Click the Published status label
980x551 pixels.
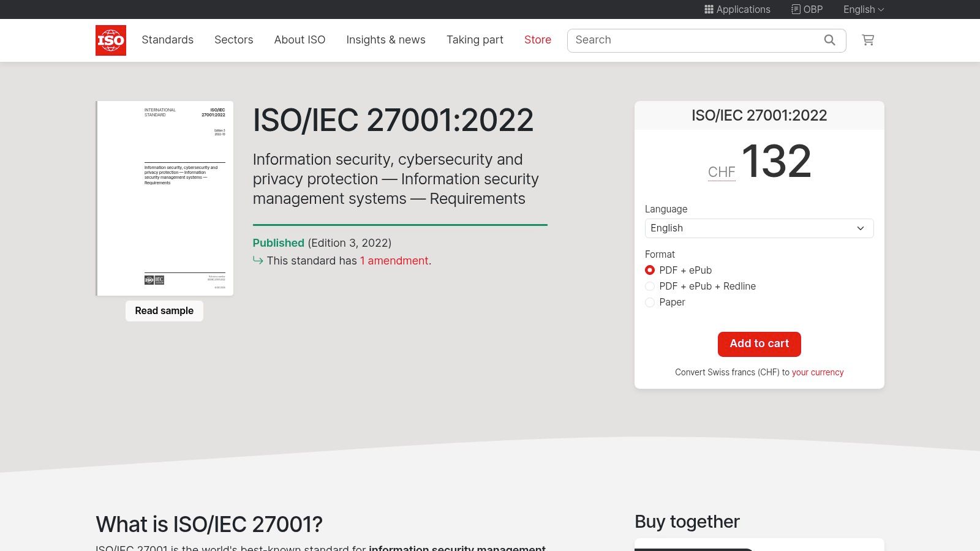(279, 243)
